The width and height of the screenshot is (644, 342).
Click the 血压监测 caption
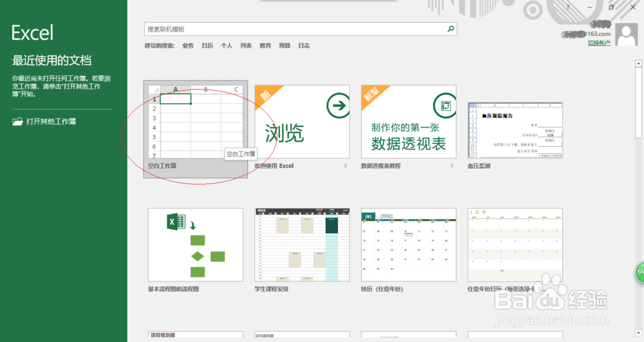[479, 166]
